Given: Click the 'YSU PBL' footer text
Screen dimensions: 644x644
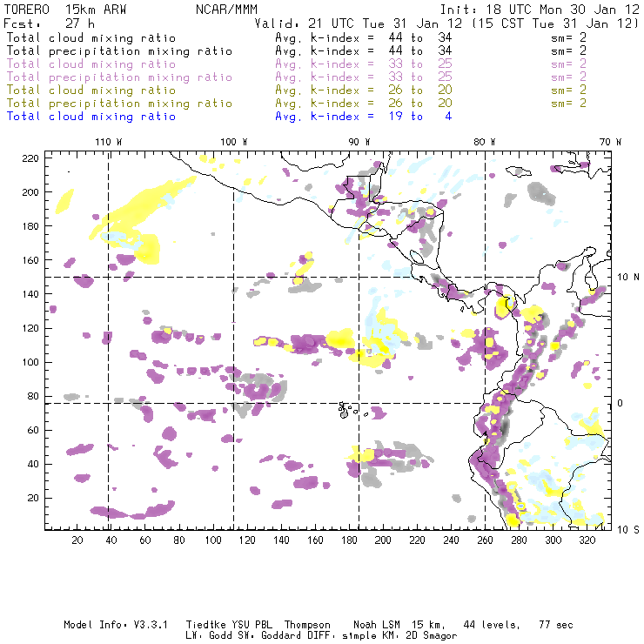Looking at the screenshot, I should [252, 625].
